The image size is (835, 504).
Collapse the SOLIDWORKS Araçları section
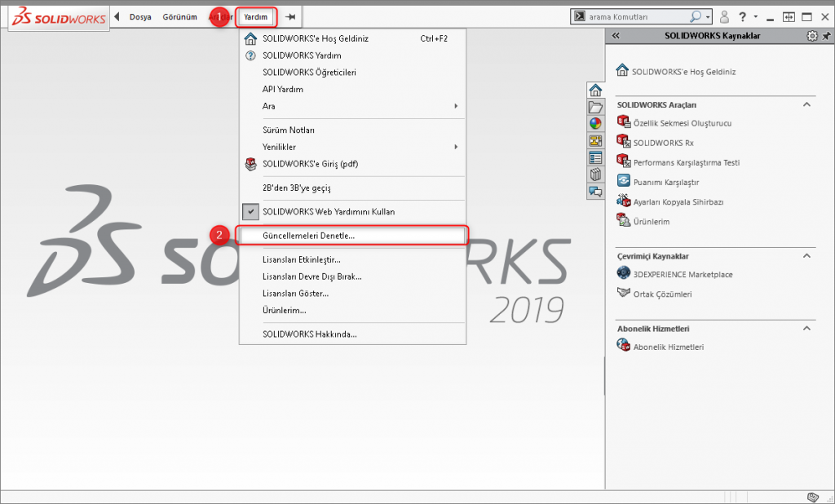806,104
